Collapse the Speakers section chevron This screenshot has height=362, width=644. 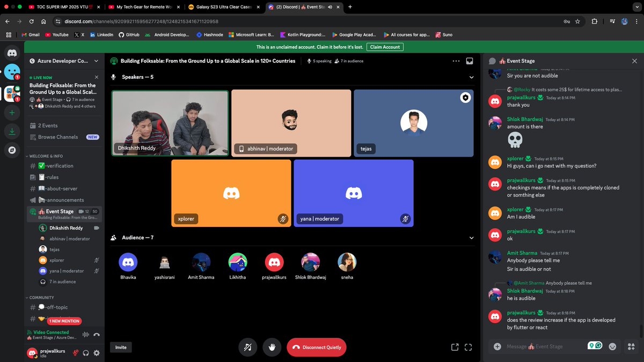pyautogui.click(x=471, y=77)
